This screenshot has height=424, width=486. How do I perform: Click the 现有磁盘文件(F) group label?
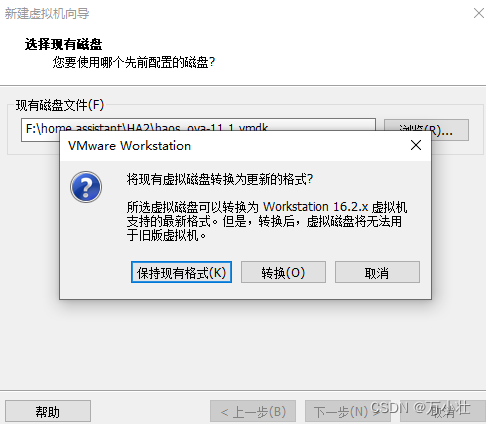[60, 105]
